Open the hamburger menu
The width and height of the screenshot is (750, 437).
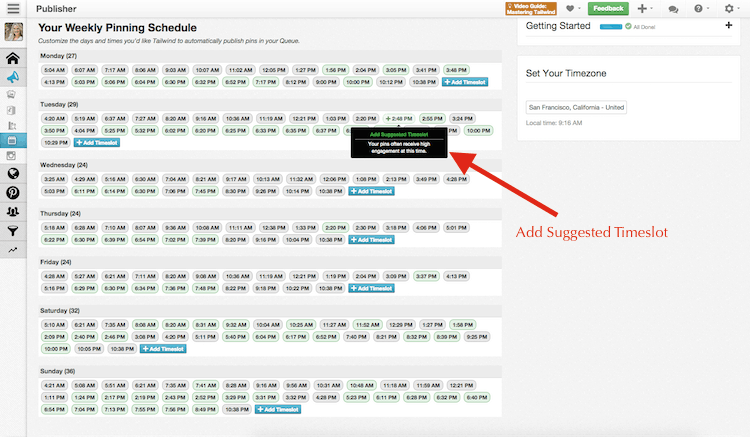(x=13, y=9)
